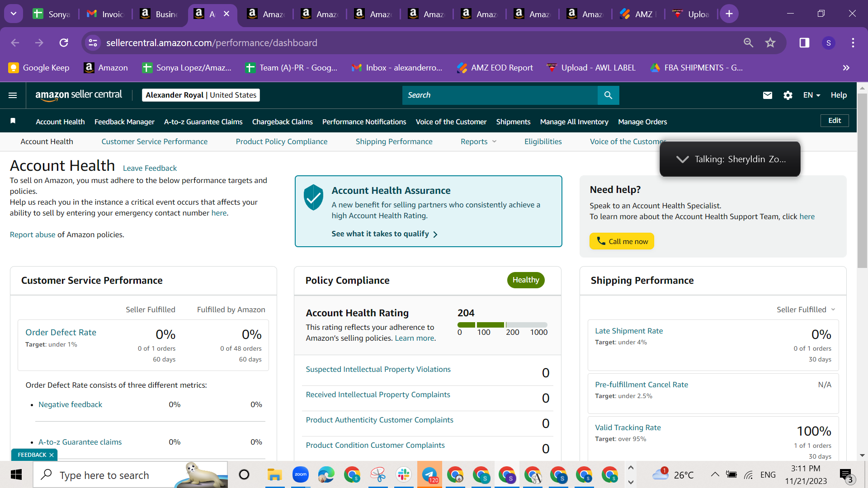This screenshot has height=488, width=868.
Task: Open the settings gear icon
Action: click(788, 95)
